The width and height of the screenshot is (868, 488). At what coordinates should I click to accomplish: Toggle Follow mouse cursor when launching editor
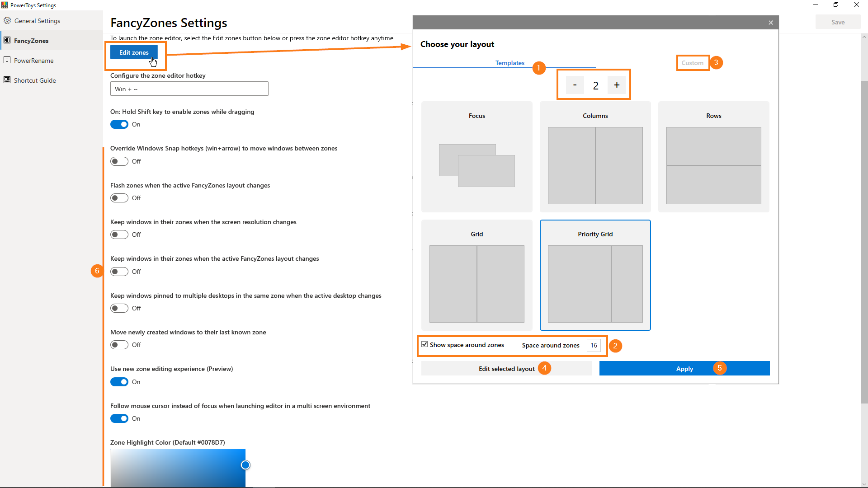(x=119, y=418)
